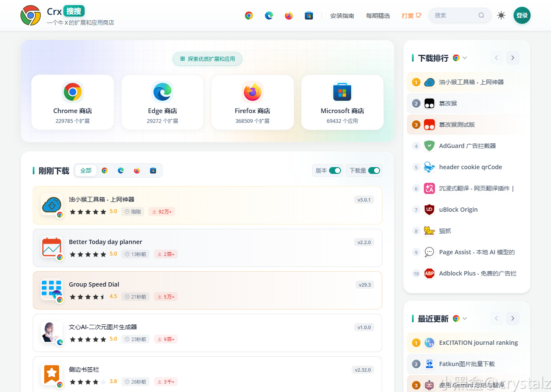Image resolution: width=551 pixels, height=392 pixels.
Task: Open Fatkun图片批量下载 entry
Action: tap(466, 364)
